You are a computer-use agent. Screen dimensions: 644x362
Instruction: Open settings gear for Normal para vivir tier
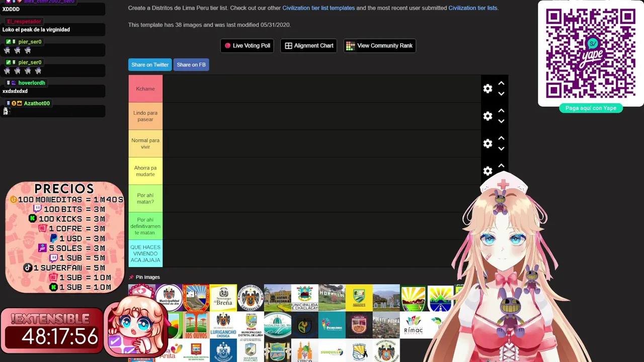tap(488, 144)
